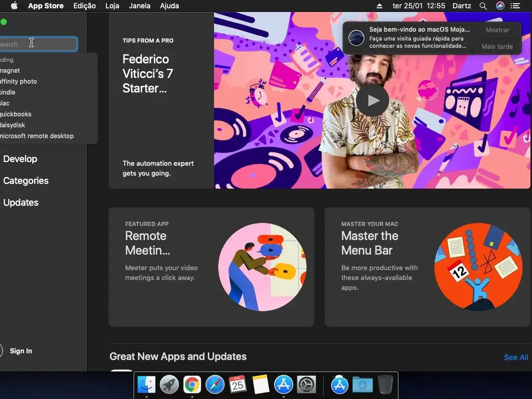
Task: Click Mostrar on the notification
Action: (x=497, y=30)
